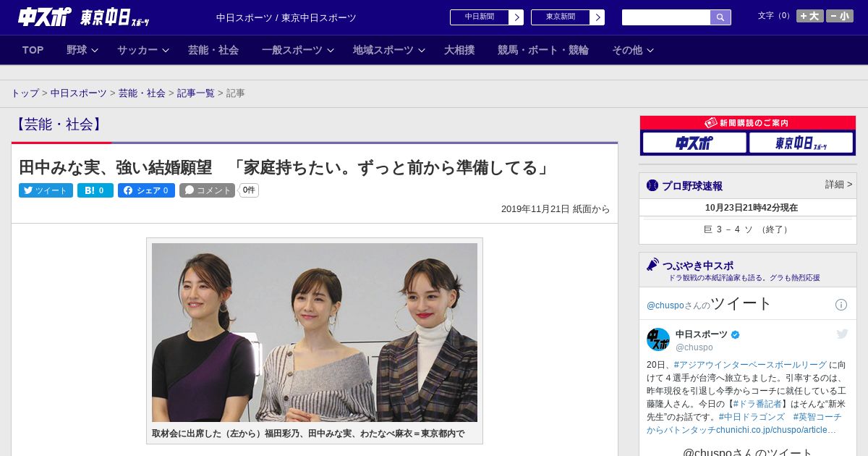Click the @chuspo handle in tweet

(694, 347)
